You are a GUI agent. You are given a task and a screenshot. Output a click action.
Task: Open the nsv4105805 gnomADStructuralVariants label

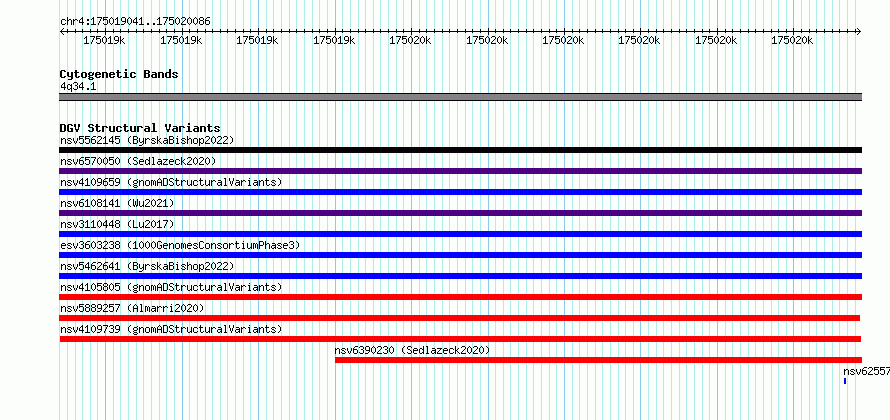coord(171,287)
